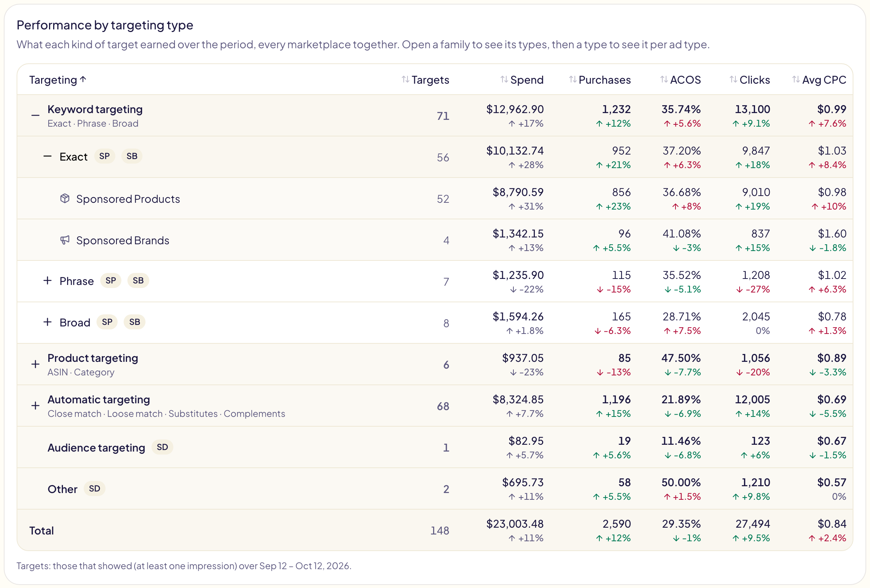Sort by the Targets column header
Viewport: 870px width, 588px height.
pos(425,80)
